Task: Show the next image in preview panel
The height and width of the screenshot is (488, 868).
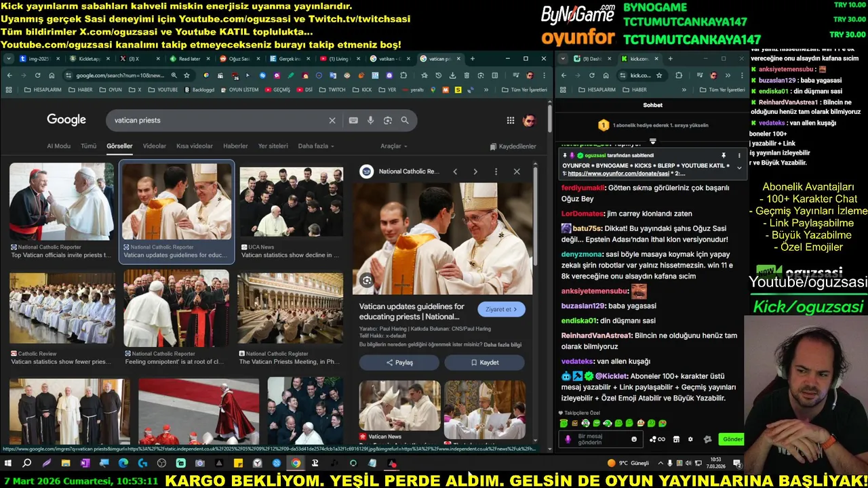Action: (475, 171)
